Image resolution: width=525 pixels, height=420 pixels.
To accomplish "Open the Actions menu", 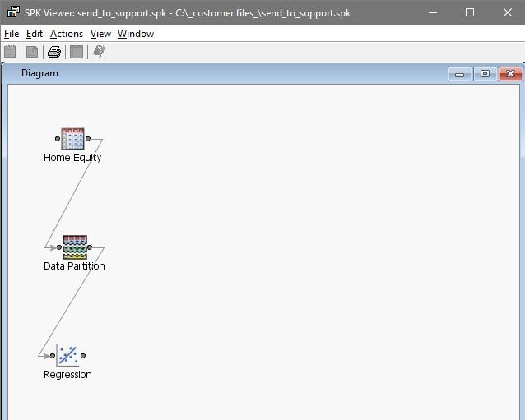I will point(67,34).
